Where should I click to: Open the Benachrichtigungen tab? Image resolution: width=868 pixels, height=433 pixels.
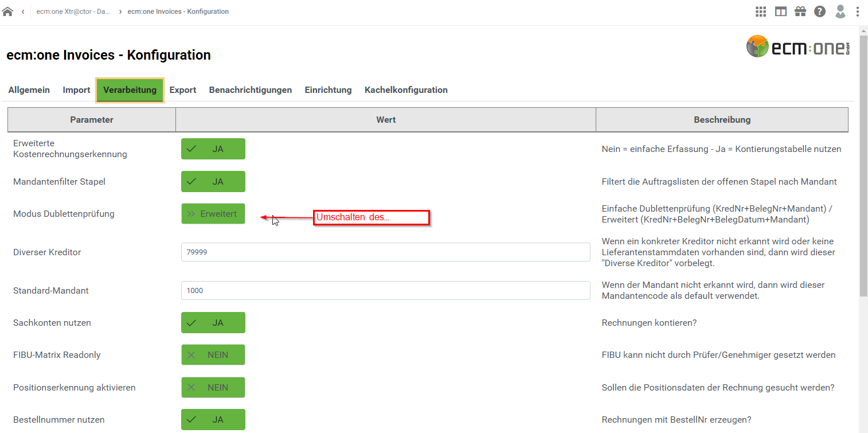(251, 90)
